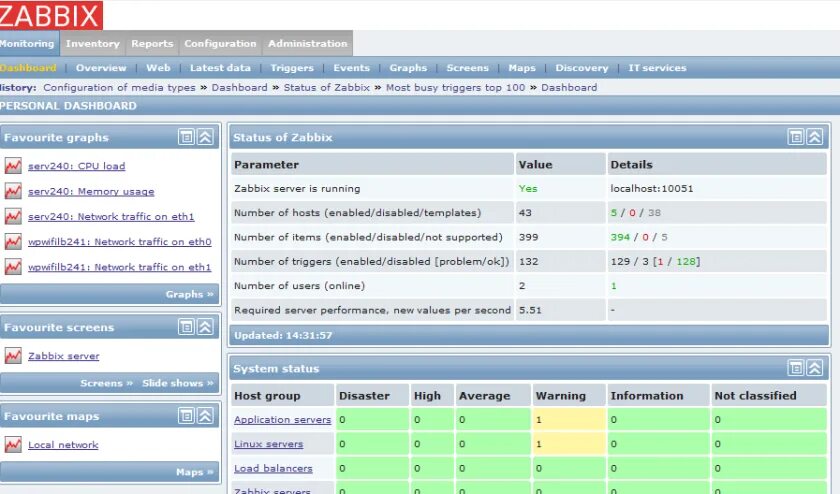Open Linux servers host group link
The image size is (840, 494).
[268, 444]
